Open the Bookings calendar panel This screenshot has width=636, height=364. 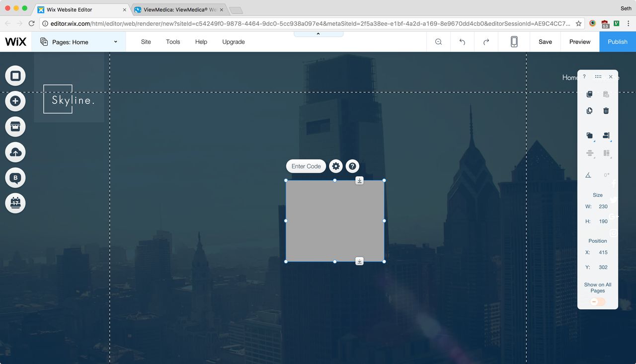15,203
